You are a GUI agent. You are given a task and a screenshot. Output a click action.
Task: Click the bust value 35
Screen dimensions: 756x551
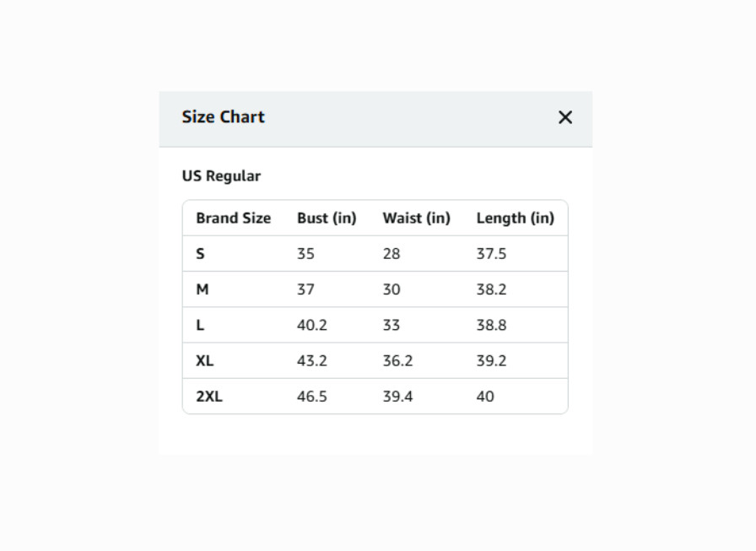305,254
